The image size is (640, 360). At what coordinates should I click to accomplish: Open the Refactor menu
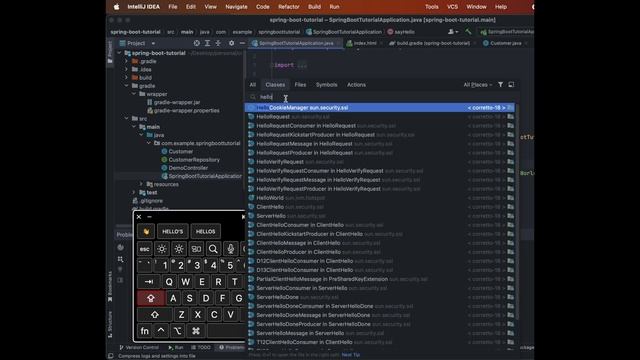coord(289,7)
